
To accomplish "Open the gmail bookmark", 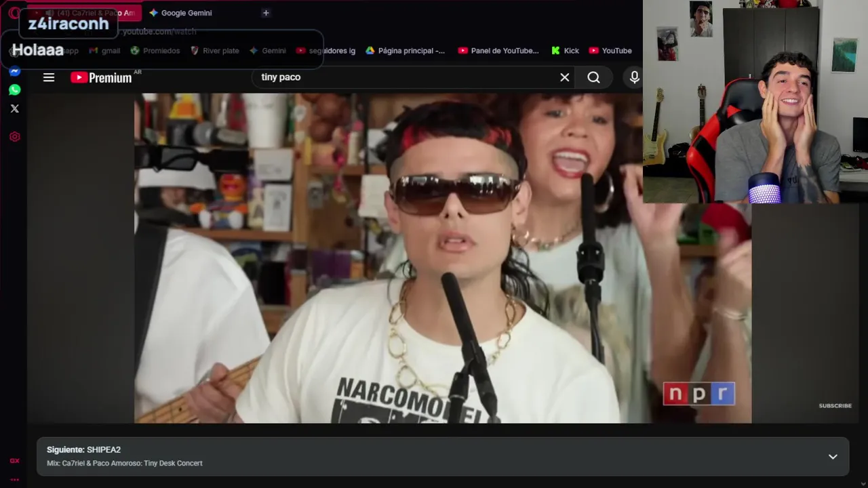I will (104, 51).
